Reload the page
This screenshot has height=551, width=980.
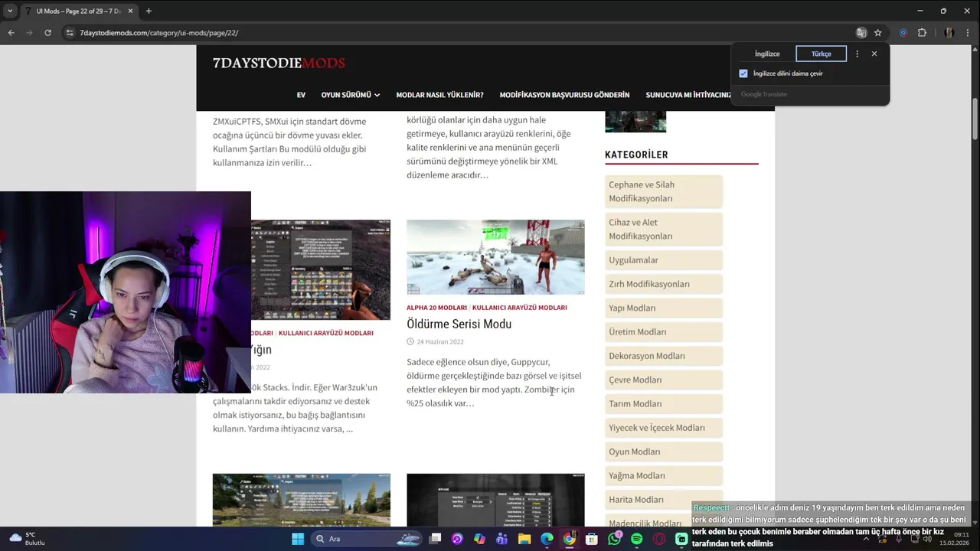(47, 33)
